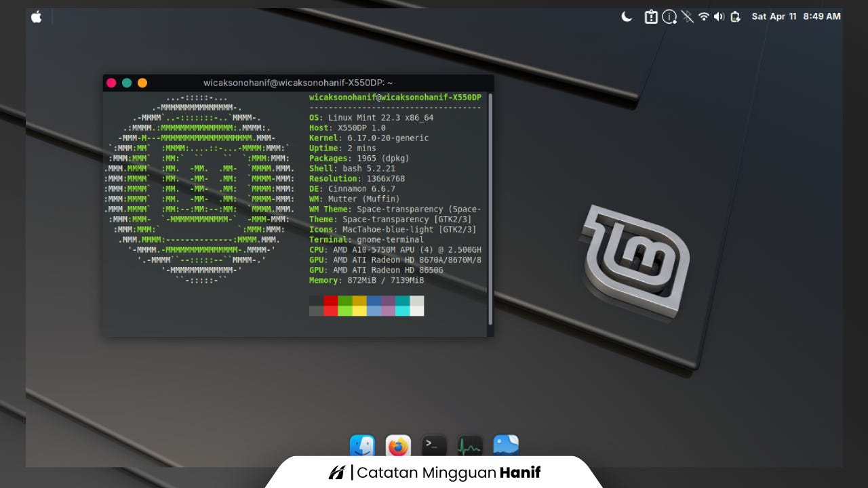Open the Sat Apr 11 8:49 AM clock

pyautogui.click(x=796, y=16)
